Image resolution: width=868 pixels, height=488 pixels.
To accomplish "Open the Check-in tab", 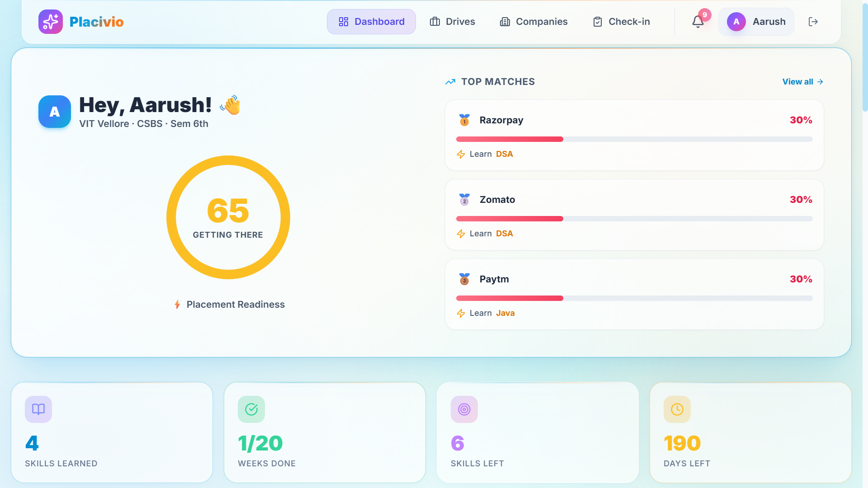I will click(x=621, y=22).
